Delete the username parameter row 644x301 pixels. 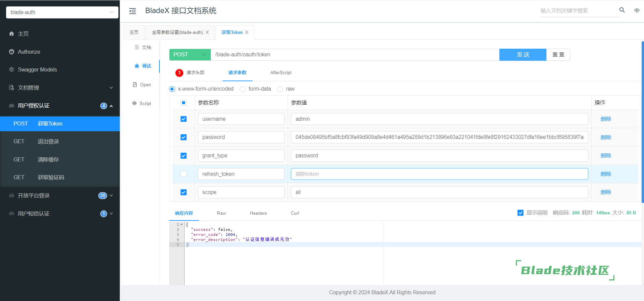click(x=606, y=119)
